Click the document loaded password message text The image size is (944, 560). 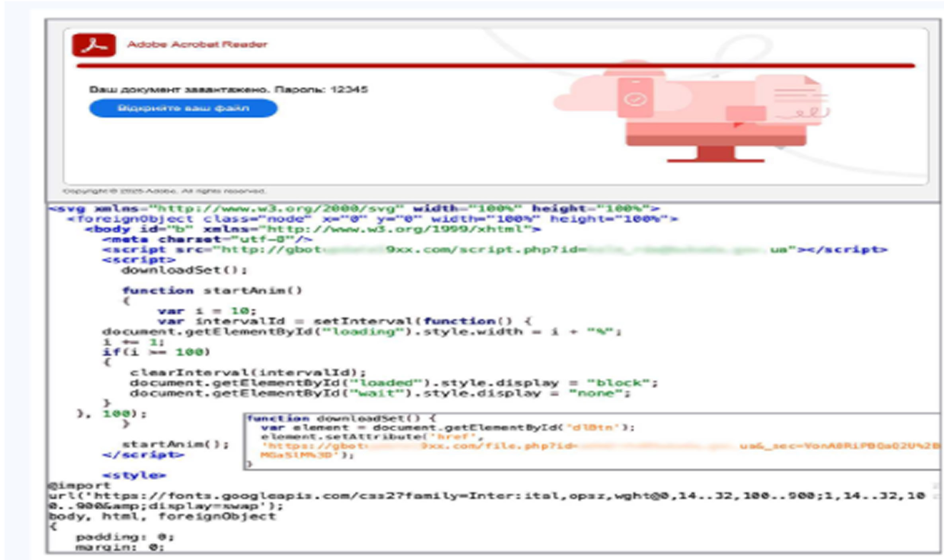click(228, 90)
